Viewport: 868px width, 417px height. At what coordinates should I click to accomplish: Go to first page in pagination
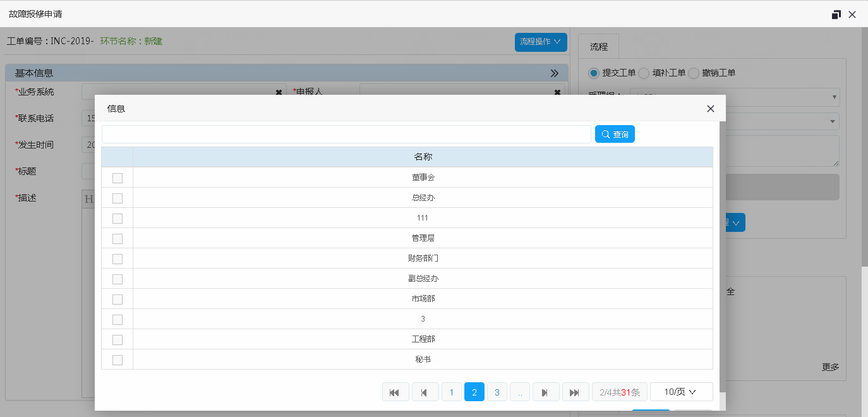pos(395,392)
